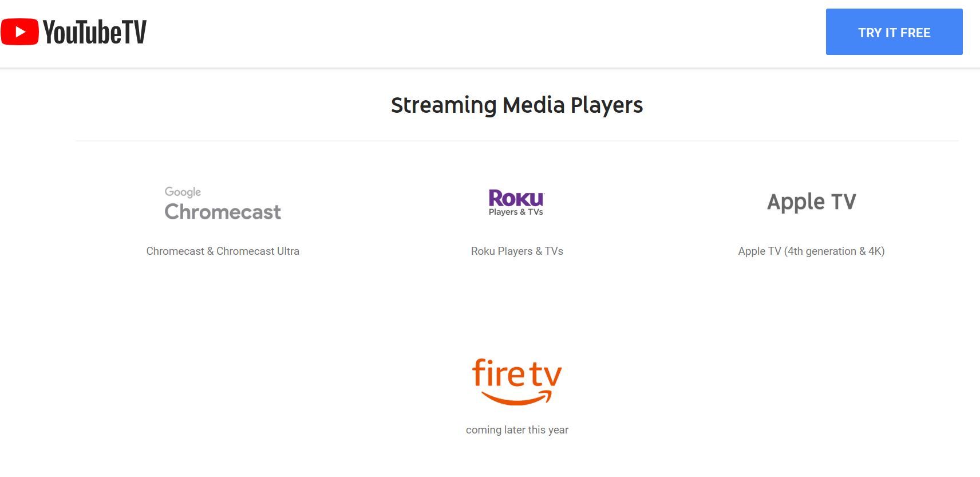
Task: Click "Apple TV (4th generation & 4K)" text
Action: coord(811,251)
